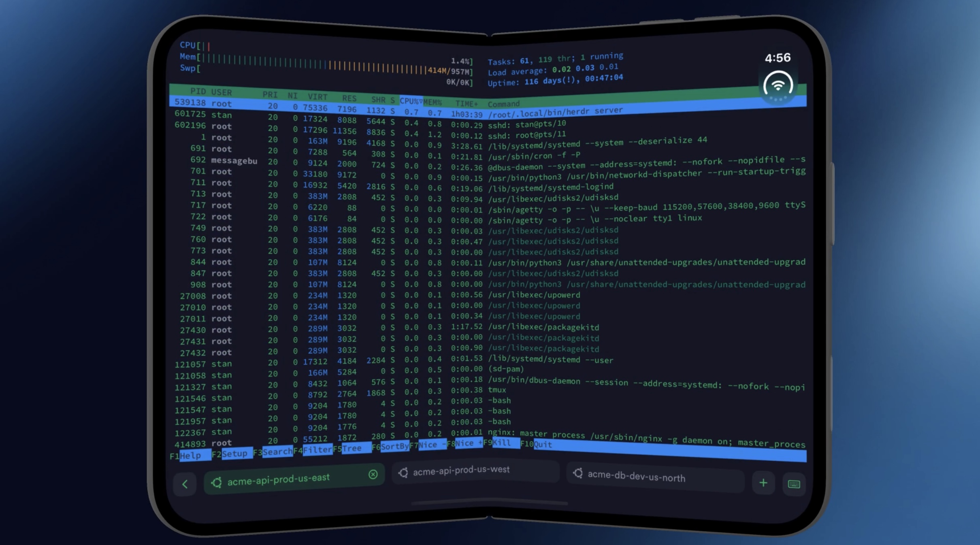This screenshot has width=980, height=545.
Task: Select the acme-api-prod-us-east tab
Action: 294,479
